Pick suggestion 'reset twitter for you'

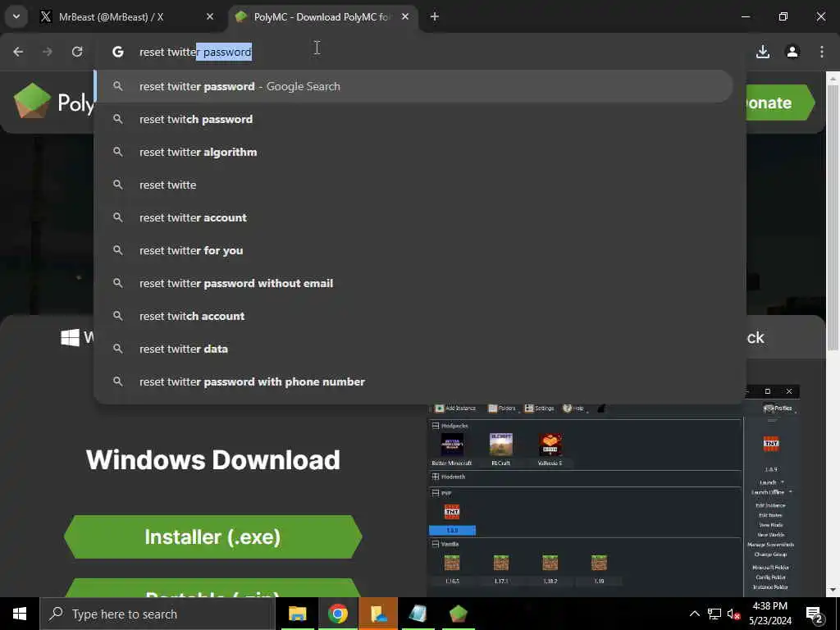[x=413, y=250]
